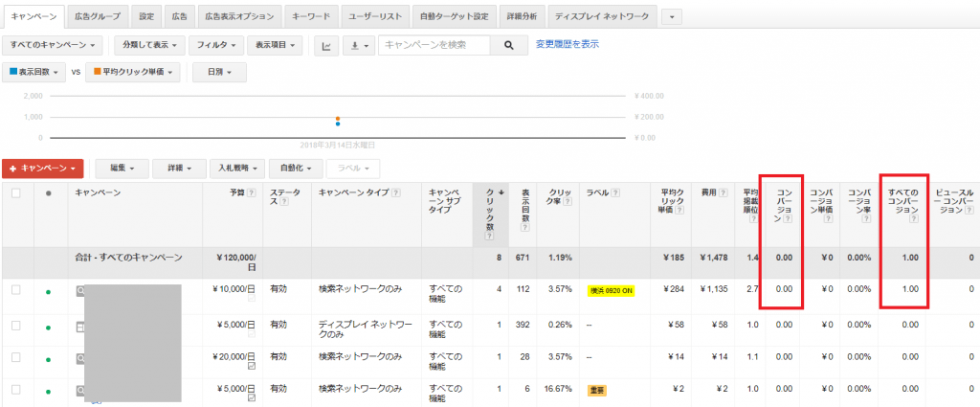The height and width of the screenshot is (407, 980).
Task: Open the 表示回数 metric dropdown
Action: pos(33,72)
